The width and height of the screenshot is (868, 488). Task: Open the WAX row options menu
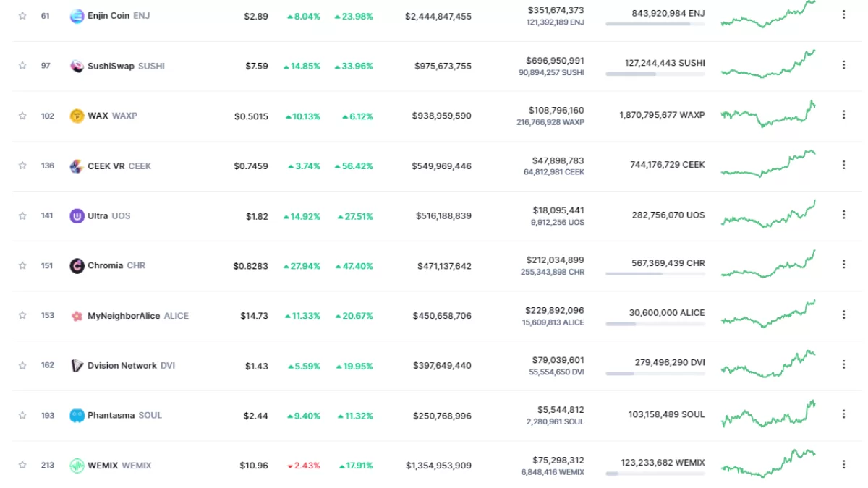point(843,115)
